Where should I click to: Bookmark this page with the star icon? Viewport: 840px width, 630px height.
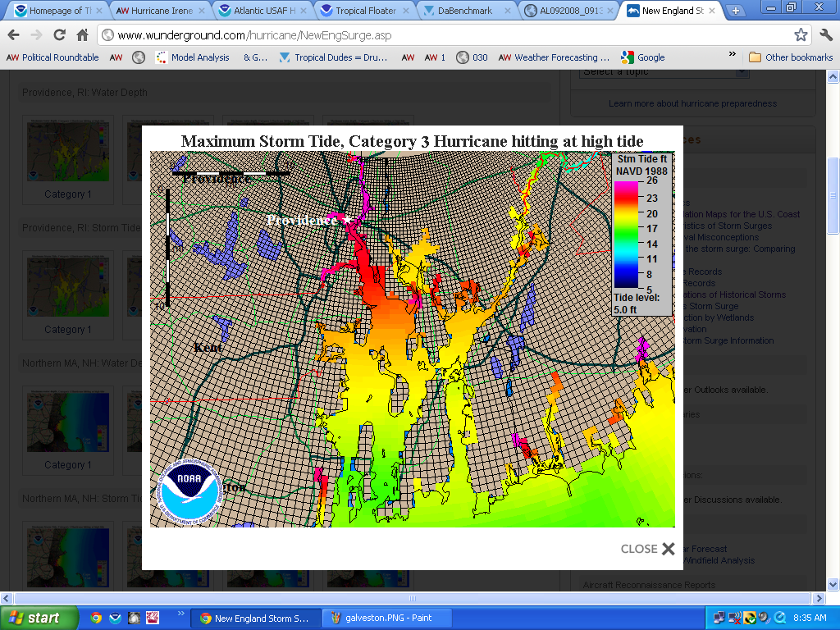pyautogui.click(x=801, y=35)
